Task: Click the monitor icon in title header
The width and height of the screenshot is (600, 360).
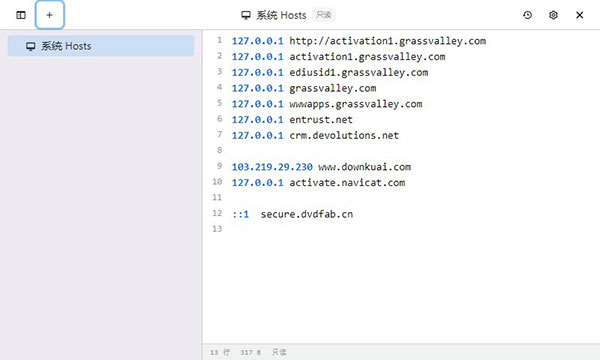Action: [246, 15]
